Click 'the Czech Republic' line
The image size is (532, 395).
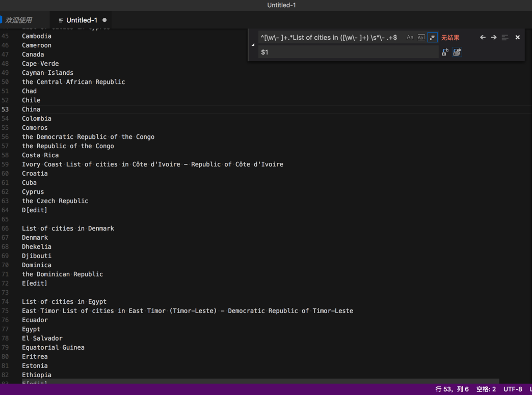[55, 201]
